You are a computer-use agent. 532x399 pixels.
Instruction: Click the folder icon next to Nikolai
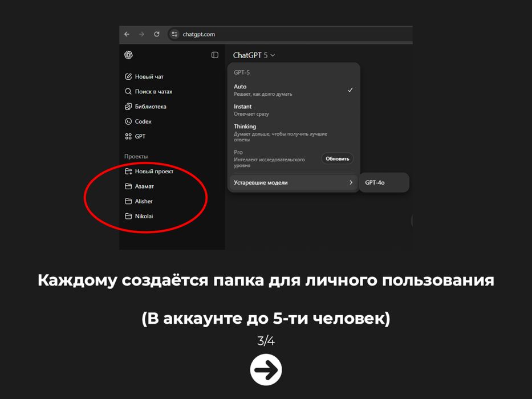(x=128, y=216)
